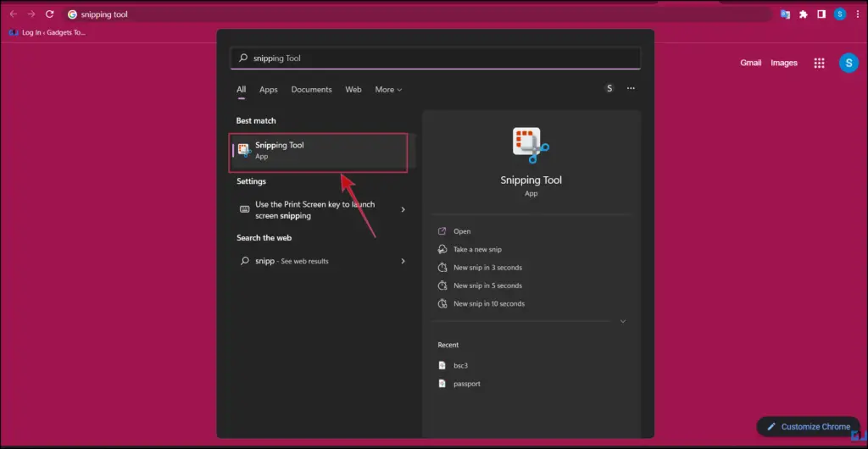Collapse actions list with chevron arrow
Screen dimensions: 868x449
[623, 321]
